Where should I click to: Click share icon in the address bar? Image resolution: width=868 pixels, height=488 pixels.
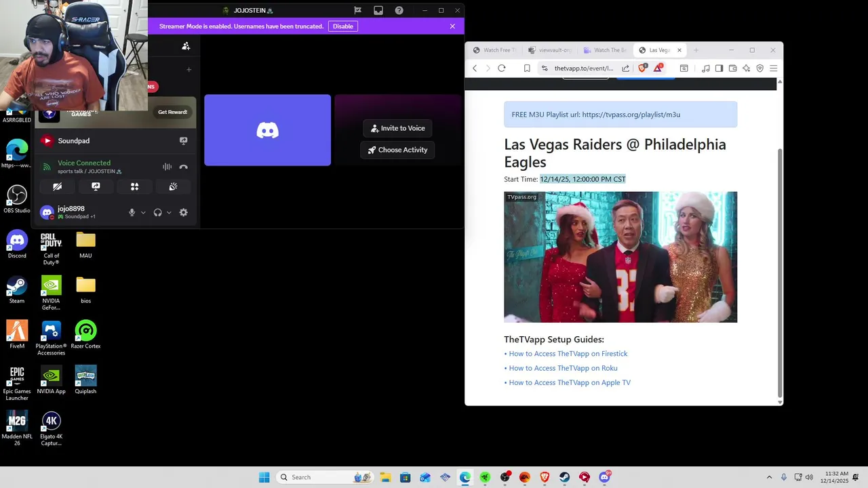(x=625, y=68)
